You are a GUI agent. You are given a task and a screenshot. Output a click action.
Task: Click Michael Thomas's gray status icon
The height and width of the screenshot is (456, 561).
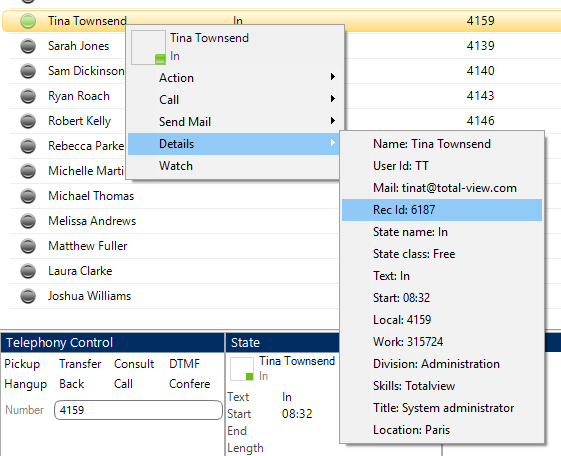(28, 196)
